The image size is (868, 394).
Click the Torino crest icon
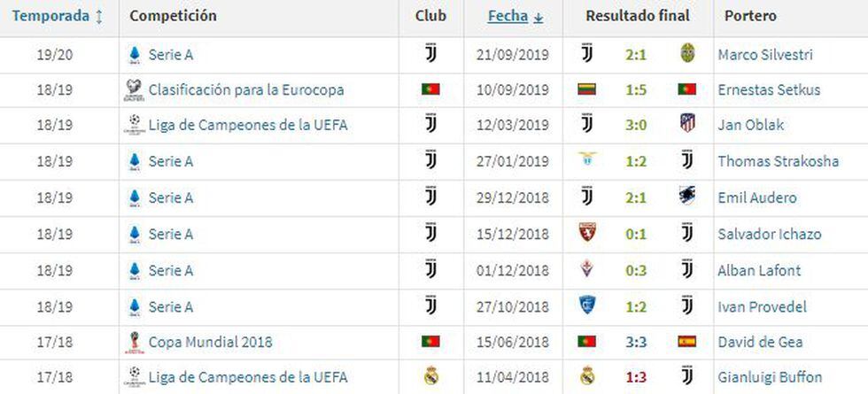coord(586,234)
